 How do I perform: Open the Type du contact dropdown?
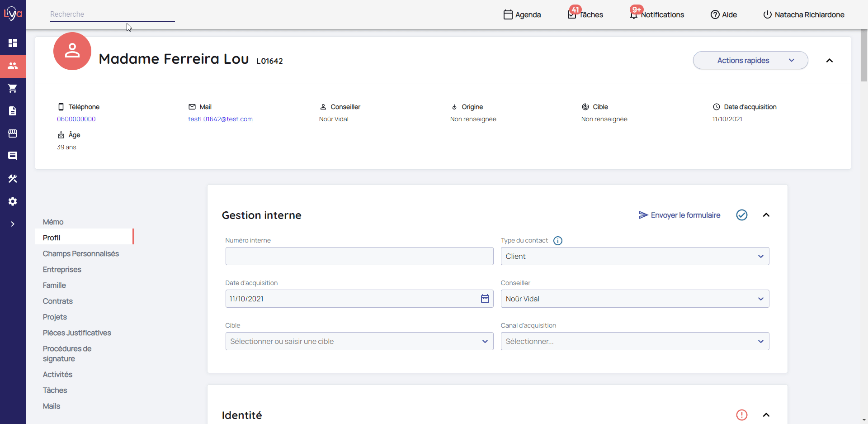click(x=634, y=256)
